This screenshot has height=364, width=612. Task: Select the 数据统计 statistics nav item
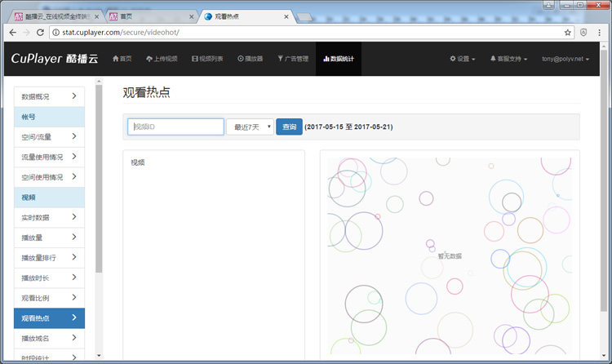click(x=339, y=59)
